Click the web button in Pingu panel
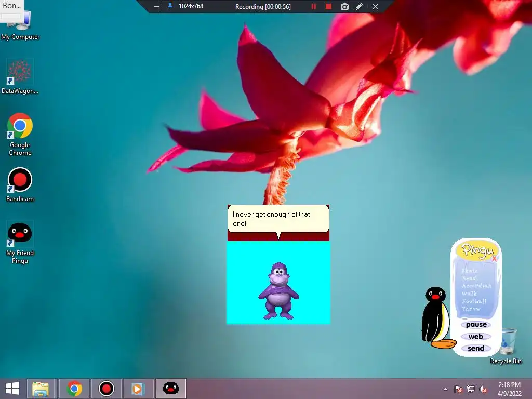532x399 pixels. 476,337
